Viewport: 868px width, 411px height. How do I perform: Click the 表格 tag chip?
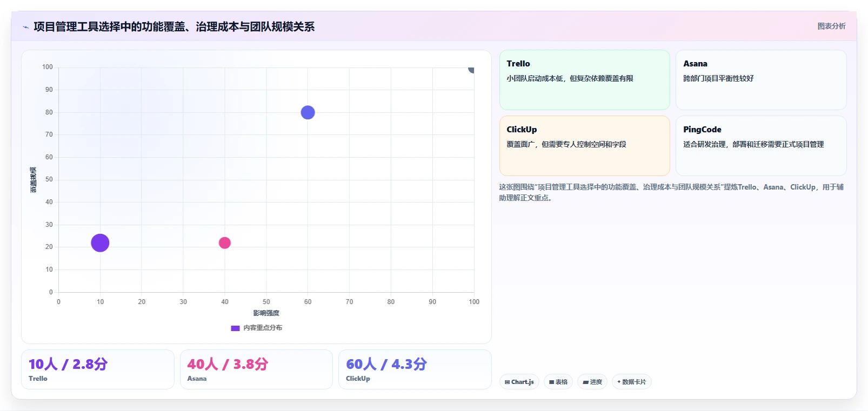click(558, 382)
